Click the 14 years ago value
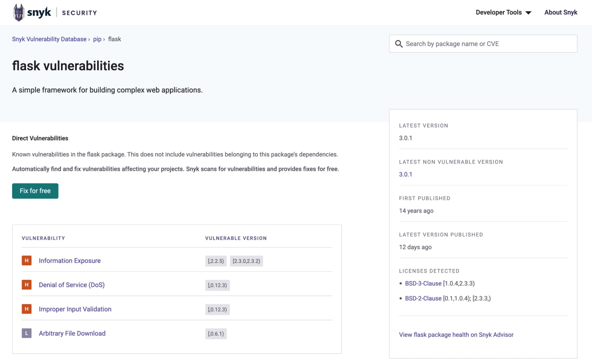 (416, 211)
